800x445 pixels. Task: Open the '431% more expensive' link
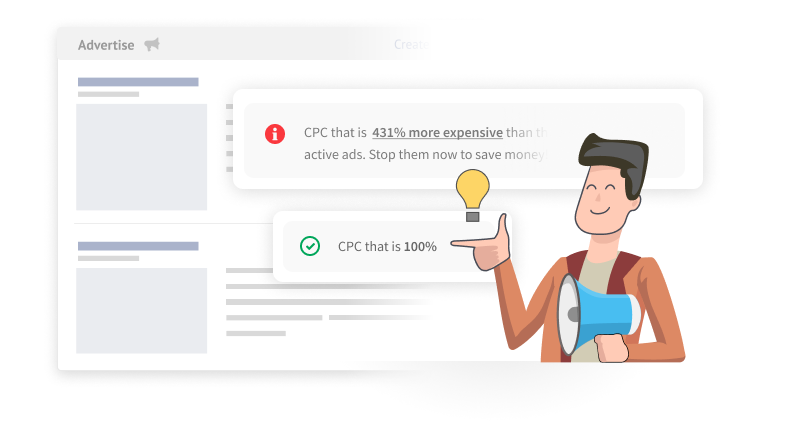(x=437, y=133)
